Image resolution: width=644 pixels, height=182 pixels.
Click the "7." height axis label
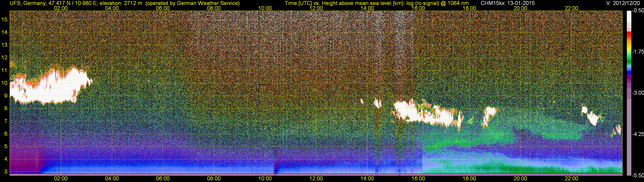(x=6, y=121)
